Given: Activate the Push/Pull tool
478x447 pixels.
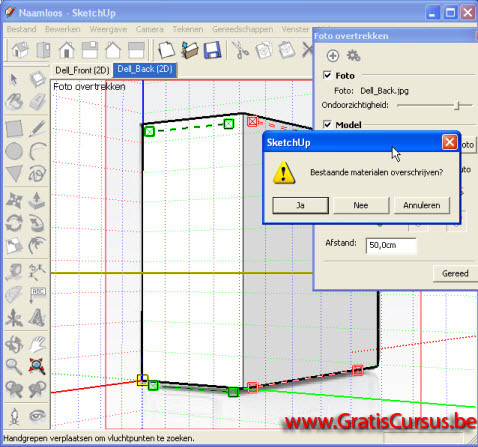Looking at the screenshot, I should pos(37,200).
